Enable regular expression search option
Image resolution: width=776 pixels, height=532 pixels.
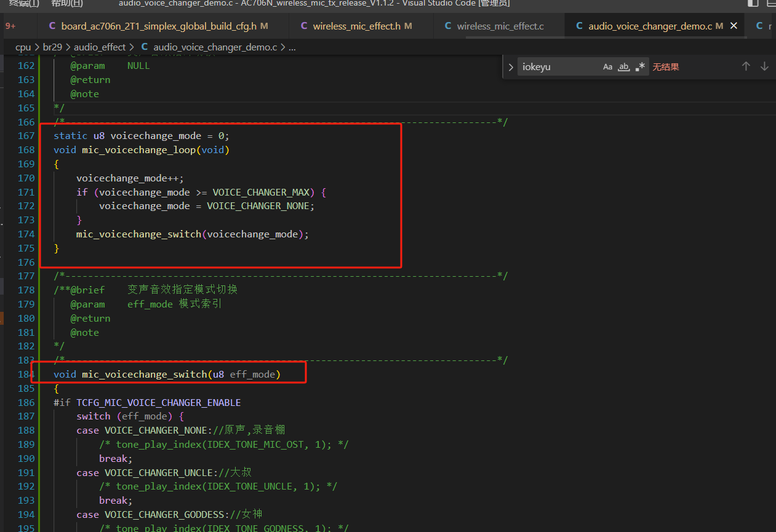click(640, 66)
